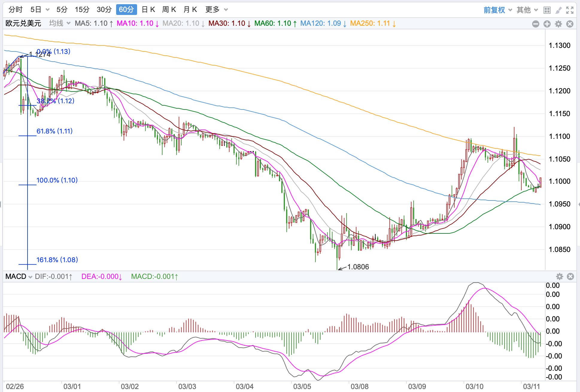Image resolution: width=580 pixels, height=392 pixels.
Task: Click the 欧元兑美元 symbol name
Action: click(x=23, y=23)
